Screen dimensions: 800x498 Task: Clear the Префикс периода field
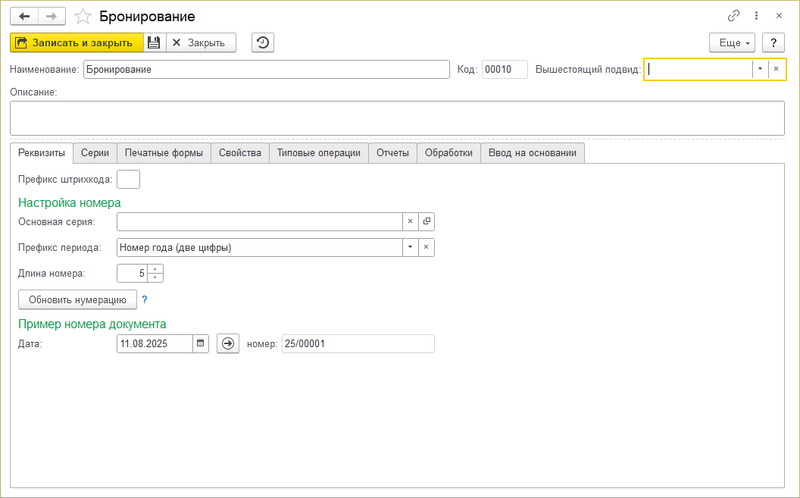tap(427, 247)
